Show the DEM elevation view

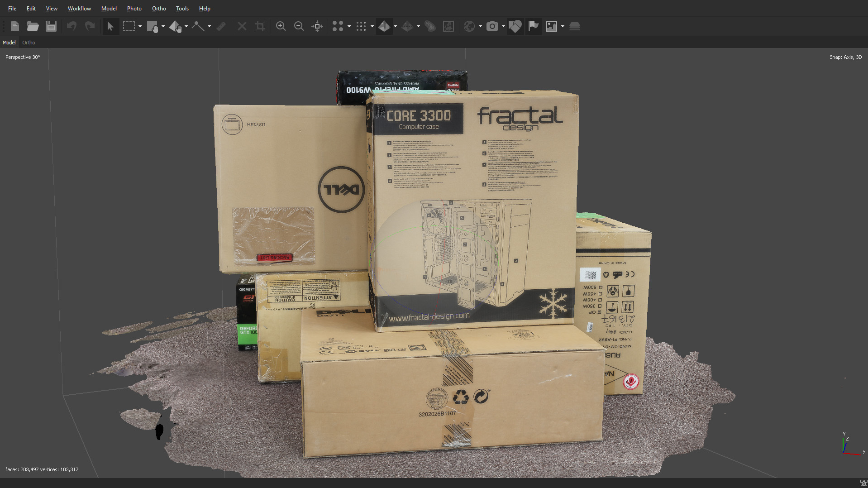point(430,26)
